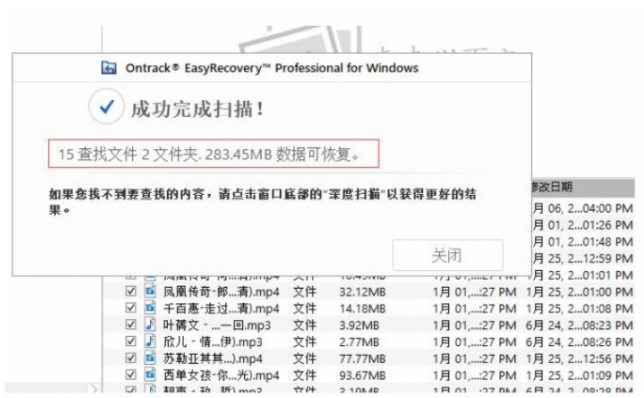The height and width of the screenshot is (398, 644).
Task: Click the 苏勒亚其其 mp4 file icon
Action: click(150, 358)
